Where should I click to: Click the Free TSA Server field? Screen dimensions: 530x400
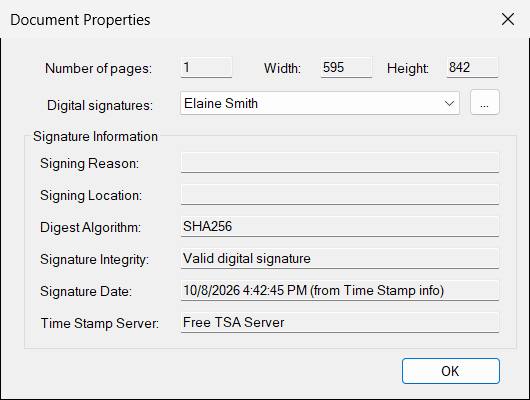(340, 322)
